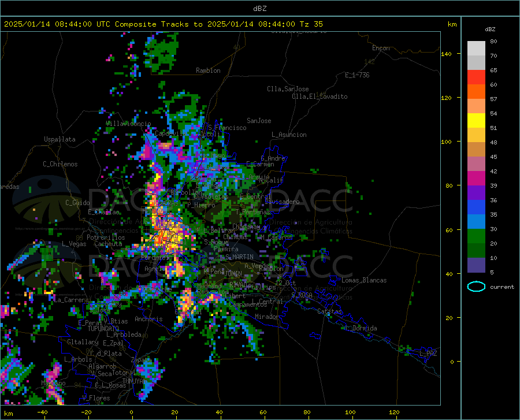The width and height of the screenshot is (520, 420).
Task: Select the 'T.d_Plata' label
Action: point(106,354)
